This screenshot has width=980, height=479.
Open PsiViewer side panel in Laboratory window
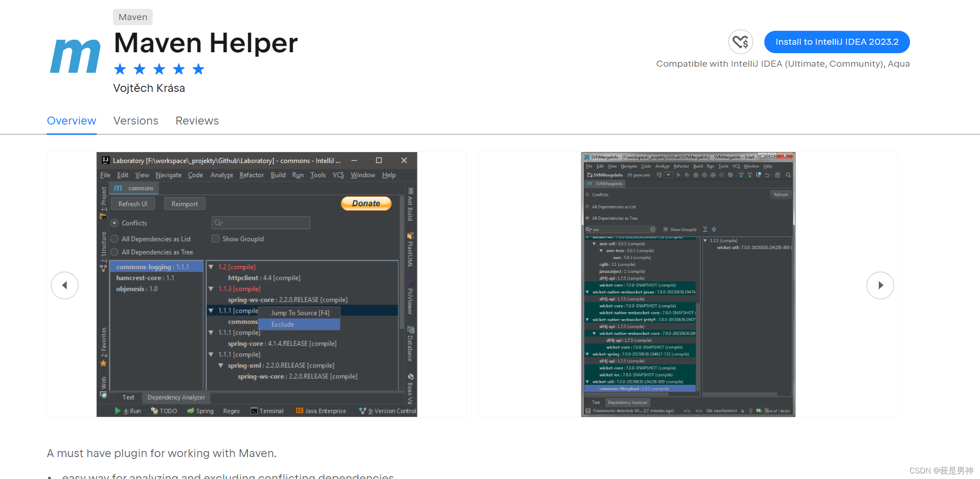click(x=410, y=297)
